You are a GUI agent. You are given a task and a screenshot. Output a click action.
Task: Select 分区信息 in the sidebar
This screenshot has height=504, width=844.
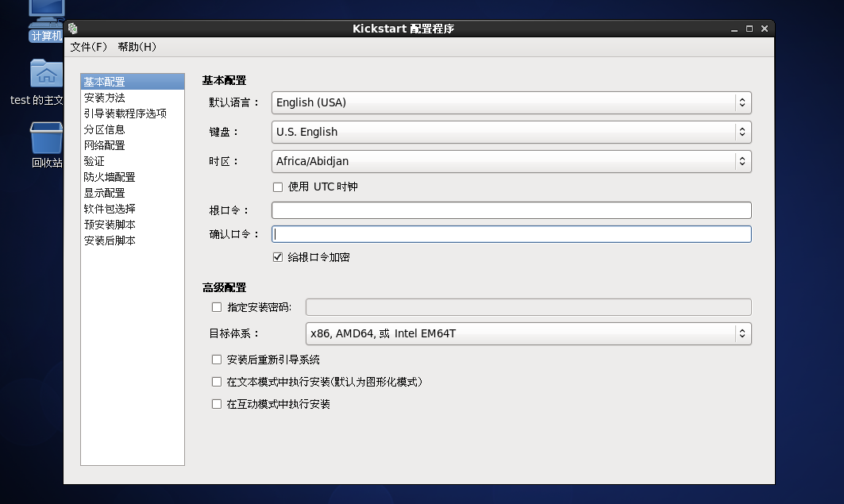click(133, 129)
